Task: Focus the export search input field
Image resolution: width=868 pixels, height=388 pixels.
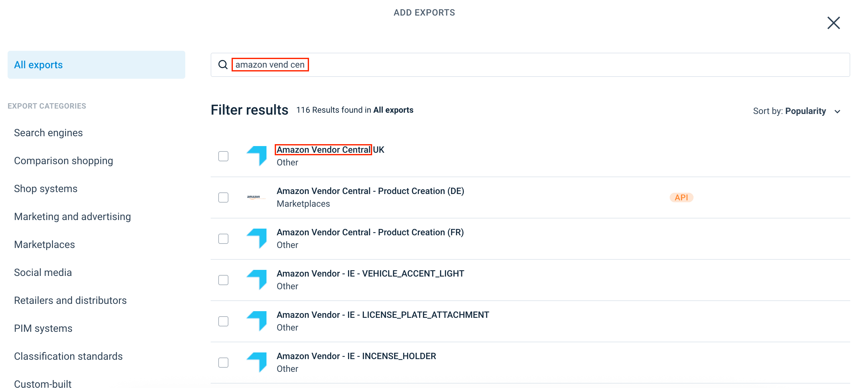Action: [539, 64]
